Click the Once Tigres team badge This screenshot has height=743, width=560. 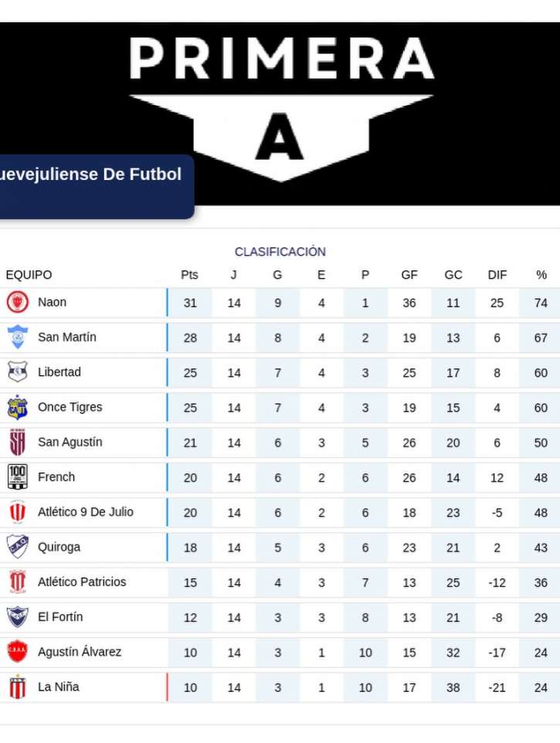coord(17,407)
